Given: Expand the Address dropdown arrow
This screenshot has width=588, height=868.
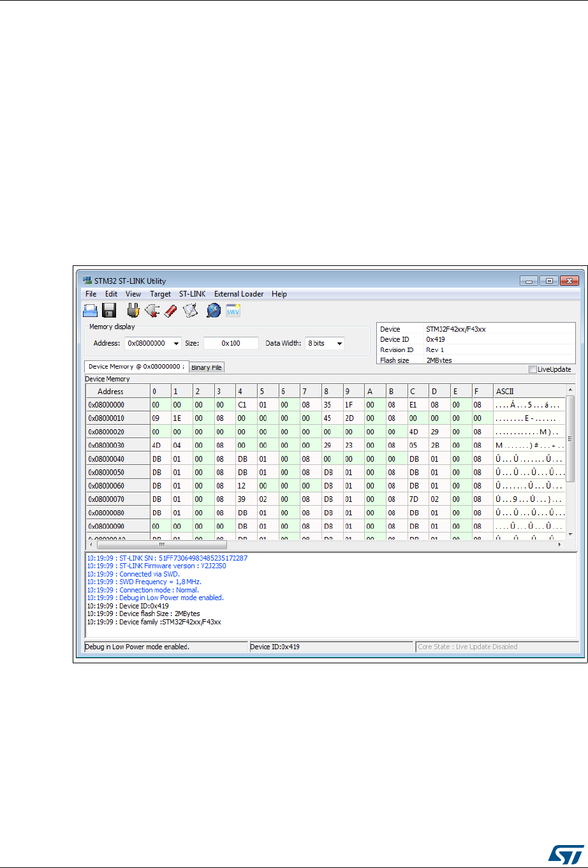Looking at the screenshot, I should 176,343.
